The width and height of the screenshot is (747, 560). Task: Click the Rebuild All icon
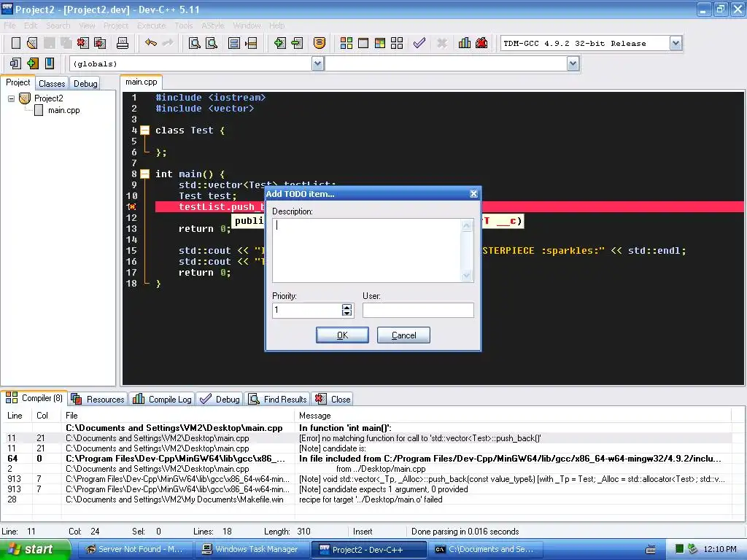(x=397, y=43)
